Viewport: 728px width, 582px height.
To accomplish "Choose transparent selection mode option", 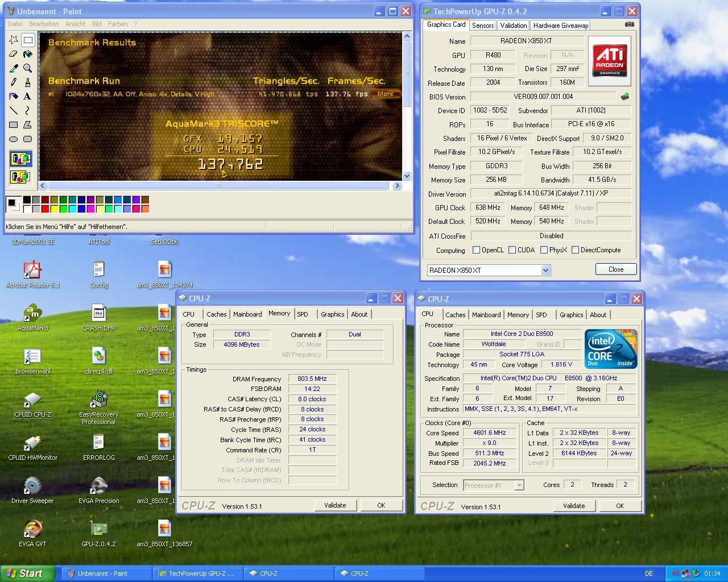I will click(x=20, y=177).
